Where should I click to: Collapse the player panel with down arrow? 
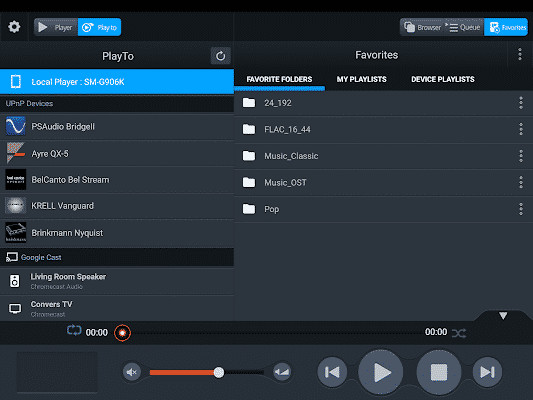pyautogui.click(x=503, y=315)
